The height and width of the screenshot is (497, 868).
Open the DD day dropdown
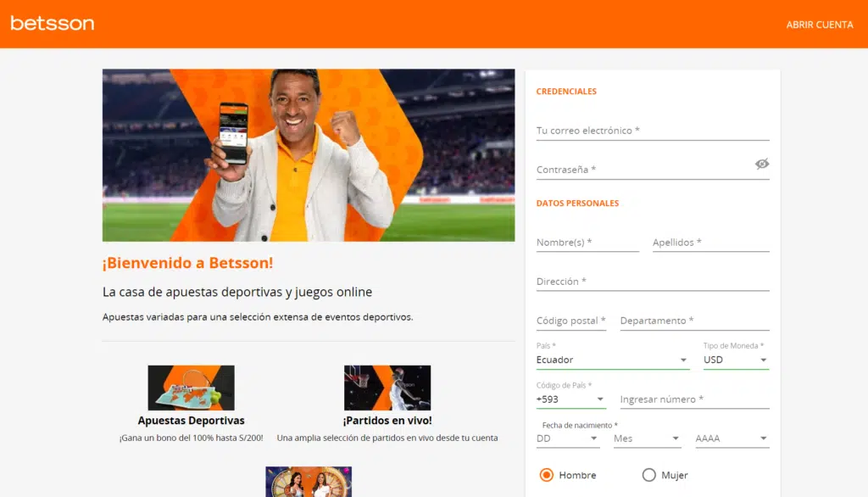[566, 438]
